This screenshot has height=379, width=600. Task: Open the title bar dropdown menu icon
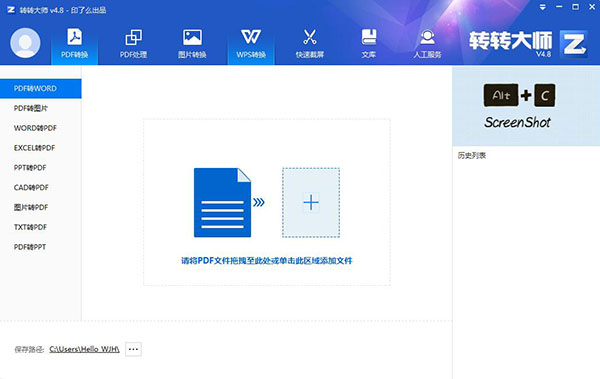point(543,7)
